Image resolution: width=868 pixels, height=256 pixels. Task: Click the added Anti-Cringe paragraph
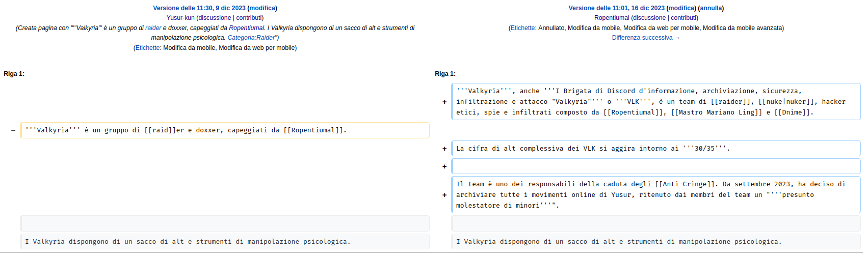(x=656, y=195)
